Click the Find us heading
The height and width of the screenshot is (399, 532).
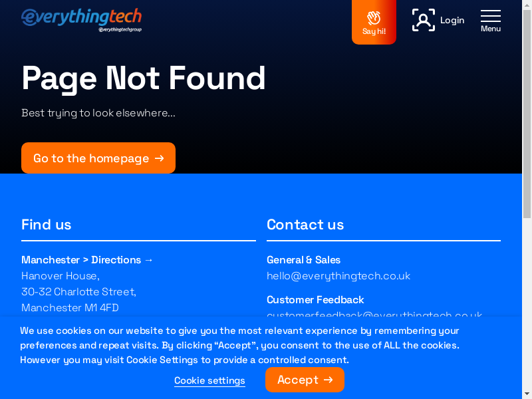(47, 225)
